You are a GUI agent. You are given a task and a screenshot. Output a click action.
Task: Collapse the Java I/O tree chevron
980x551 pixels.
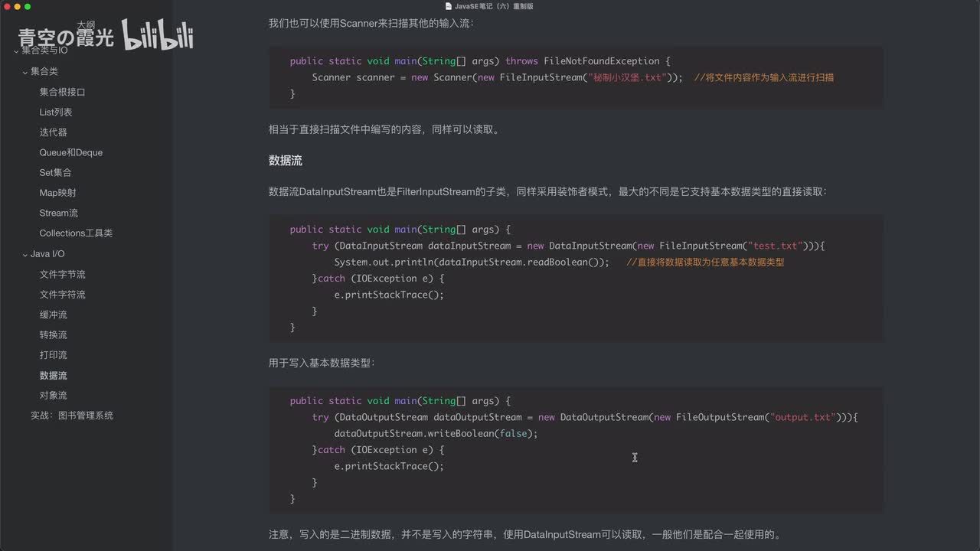pyautogui.click(x=25, y=254)
